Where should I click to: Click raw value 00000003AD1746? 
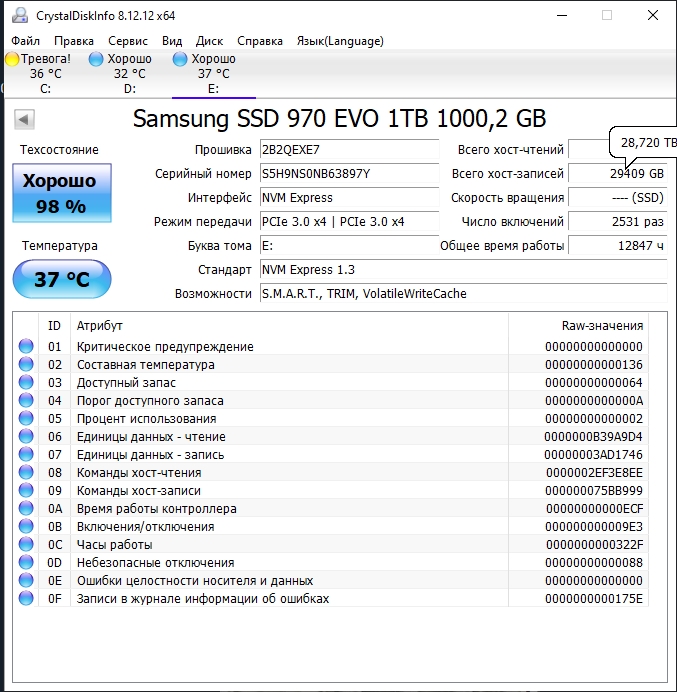pos(593,455)
